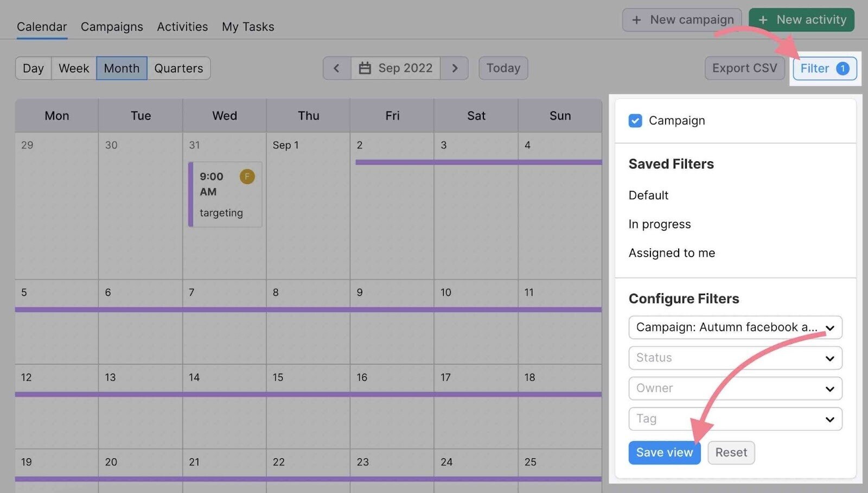Apply the Assigned to me saved filter
Image resolution: width=868 pixels, height=493 pixels.
point(672,253)
